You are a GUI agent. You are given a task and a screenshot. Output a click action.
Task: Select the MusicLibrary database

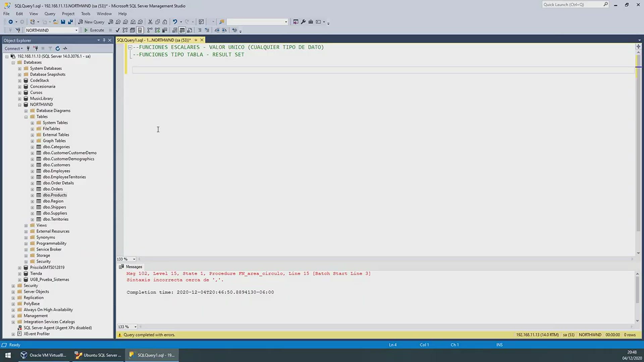point(41,99)
